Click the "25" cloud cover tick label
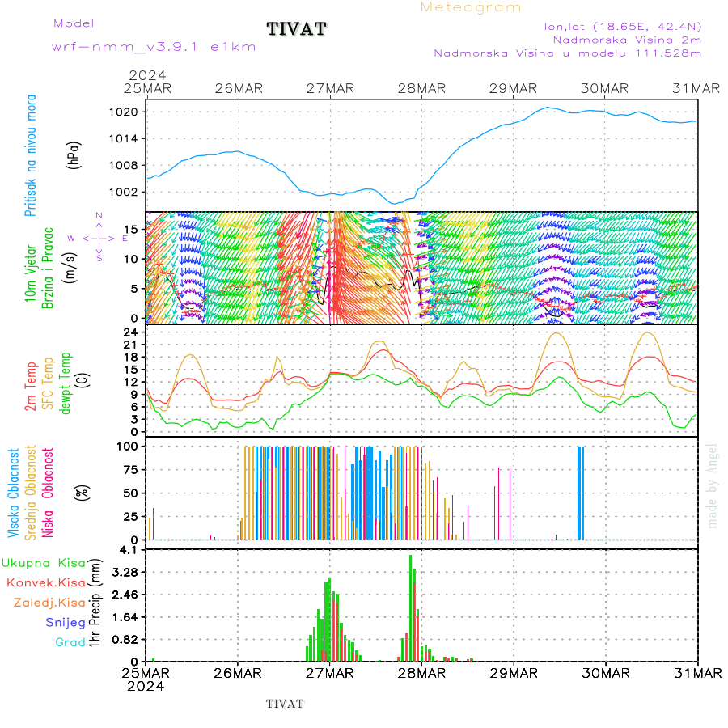Screen dimensions: 728x728 click(x=131, y=516)
